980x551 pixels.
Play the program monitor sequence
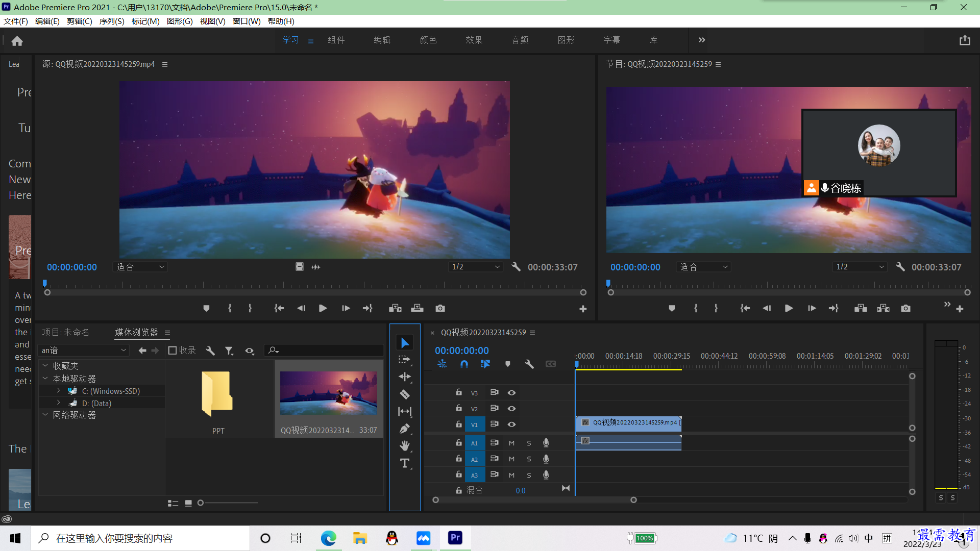(x=789, y=308)
